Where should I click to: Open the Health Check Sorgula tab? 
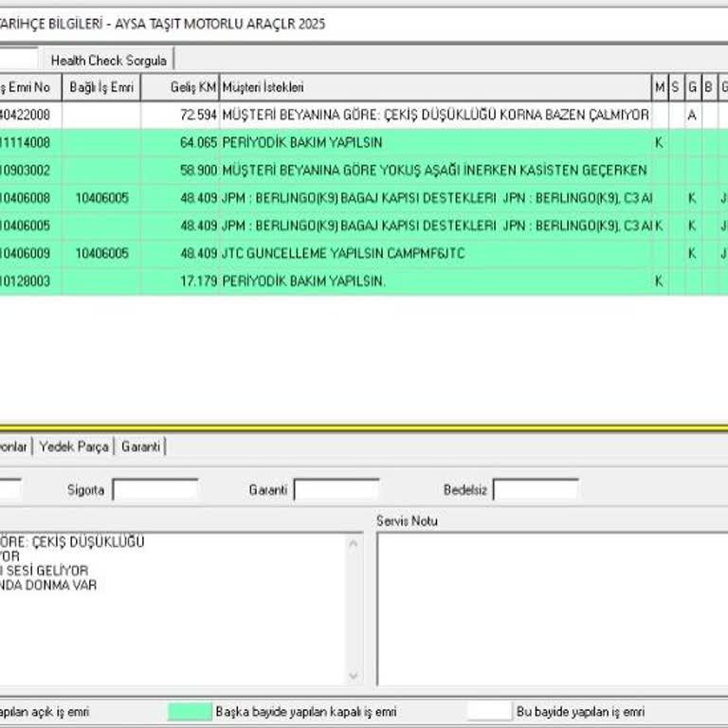pos(108,60)
